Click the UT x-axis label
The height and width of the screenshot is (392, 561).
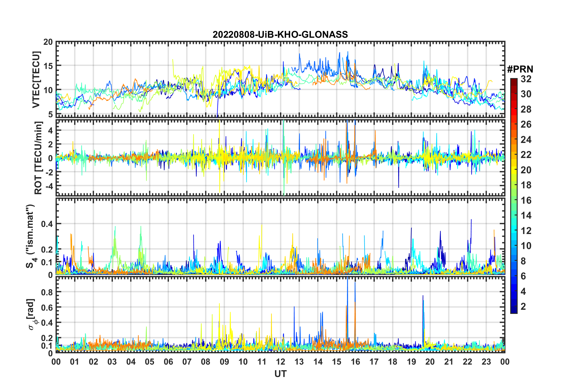tap(280, 374)
